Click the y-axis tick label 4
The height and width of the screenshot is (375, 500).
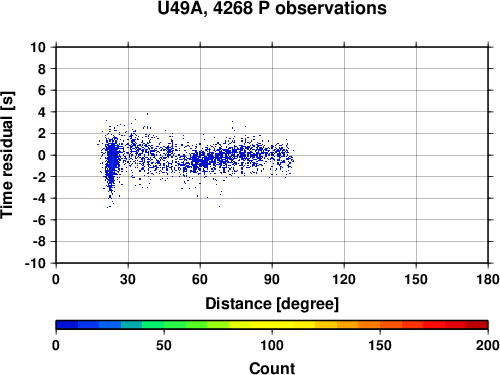click(42, 112)
